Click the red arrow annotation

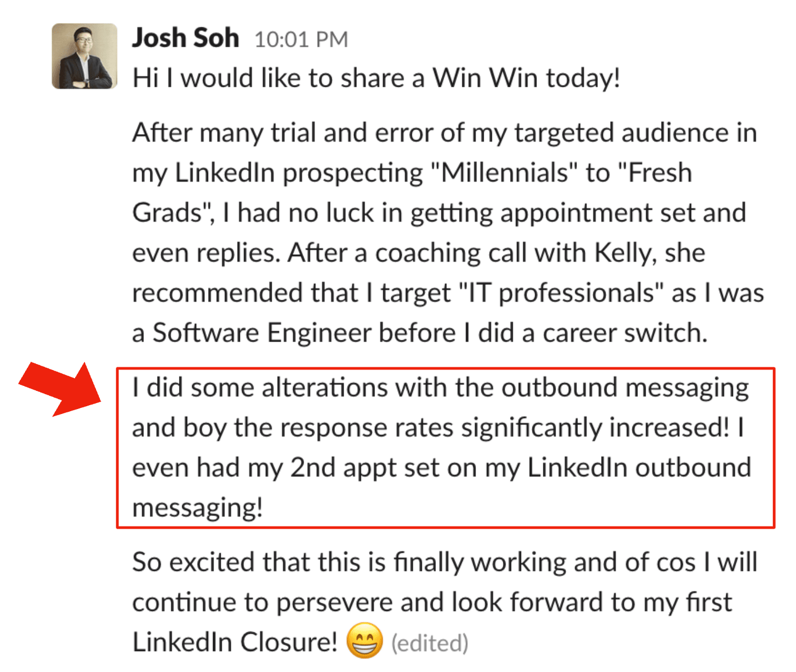click(x=61, y=388)
